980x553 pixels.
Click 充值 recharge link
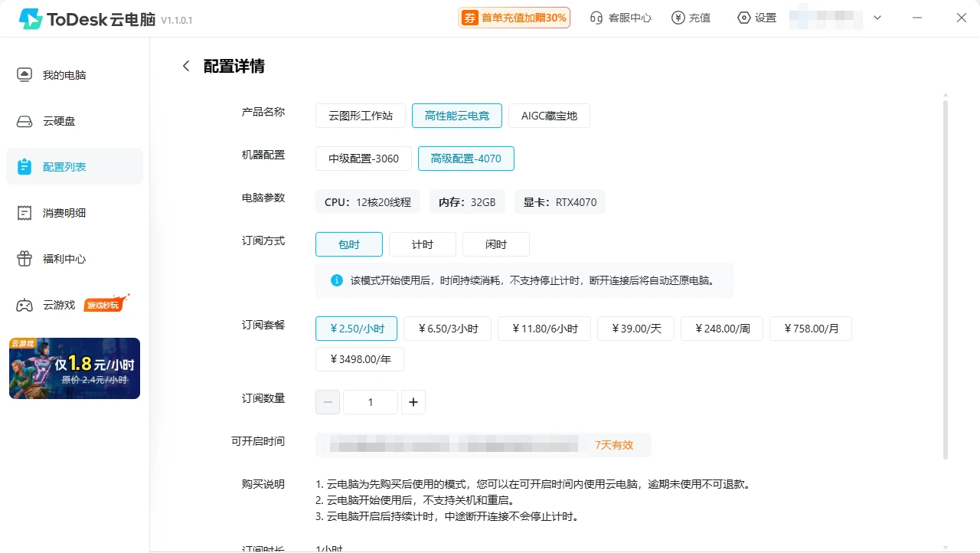[x=691, y=18]
